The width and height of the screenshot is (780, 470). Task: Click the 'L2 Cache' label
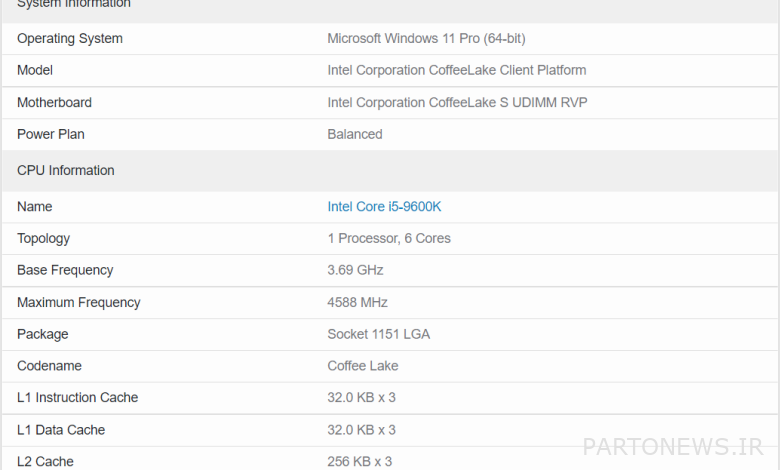pos(45,462)
